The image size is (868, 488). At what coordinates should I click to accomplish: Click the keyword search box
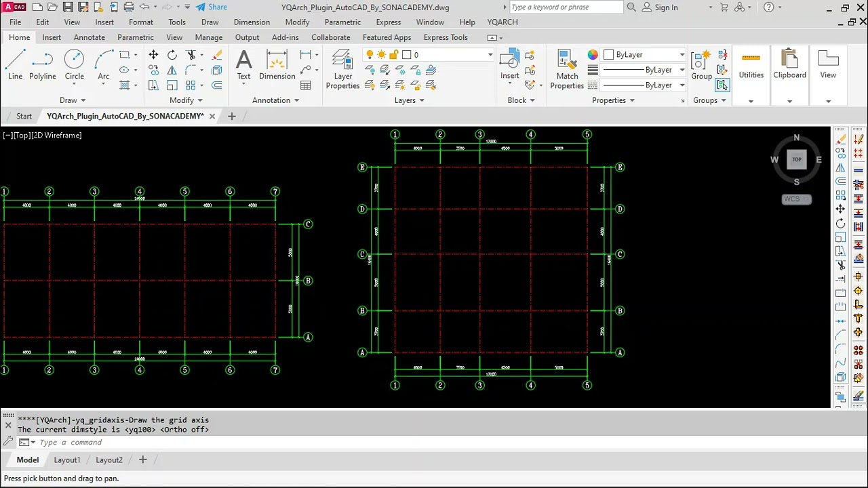(x=566, y=7)
